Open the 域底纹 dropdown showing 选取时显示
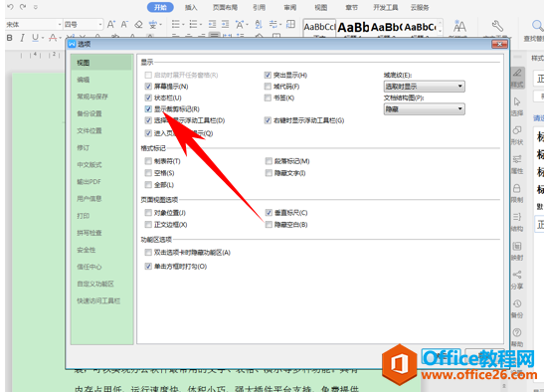 425,87
